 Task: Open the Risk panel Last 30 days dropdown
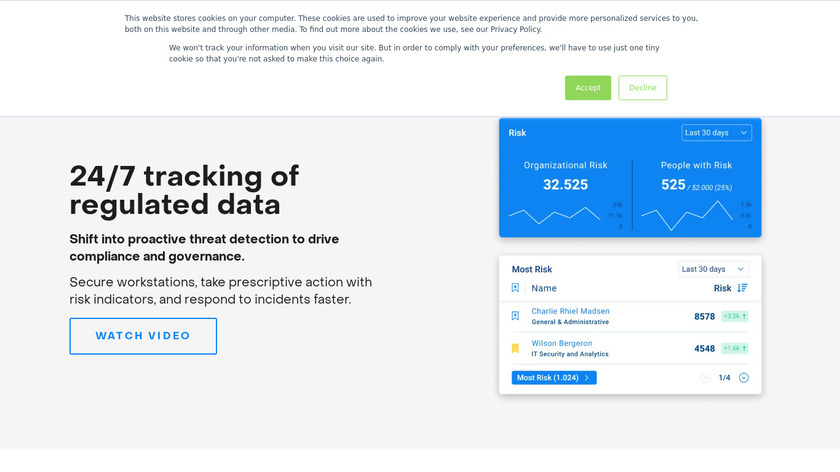point(718,132)
